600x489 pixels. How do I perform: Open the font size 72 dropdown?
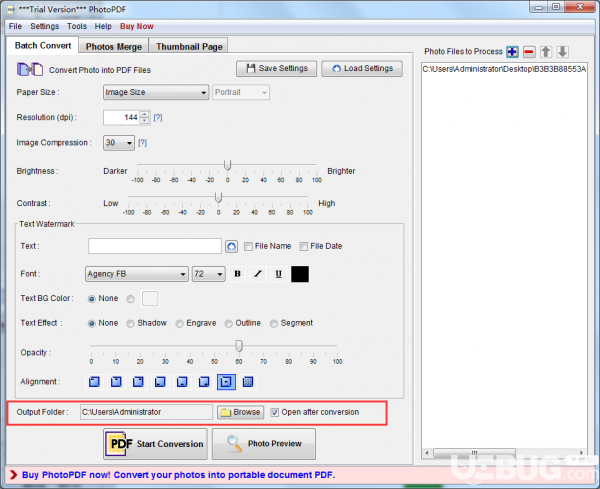coord(208,274)
